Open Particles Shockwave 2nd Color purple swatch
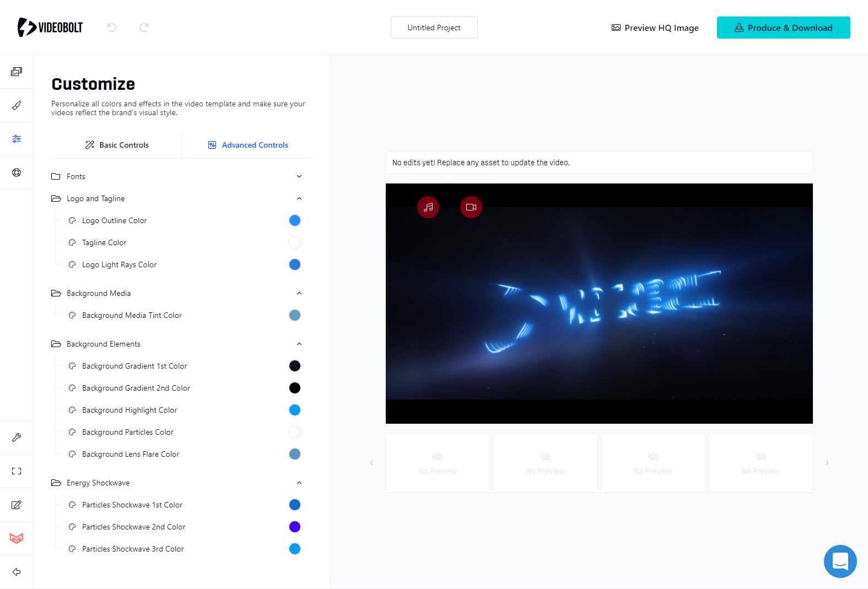Image resolution: width=868 pixels, height=589 pixels. (295, 527)
